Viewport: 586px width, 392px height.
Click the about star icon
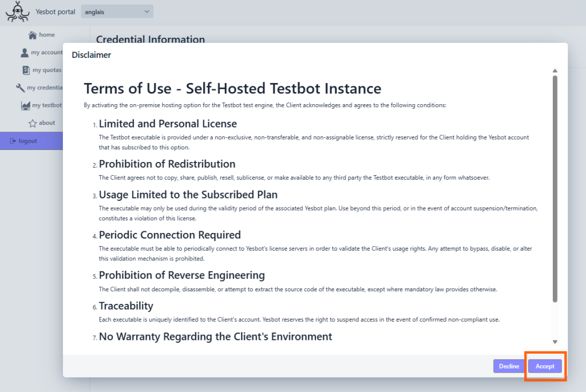point(33,123)
